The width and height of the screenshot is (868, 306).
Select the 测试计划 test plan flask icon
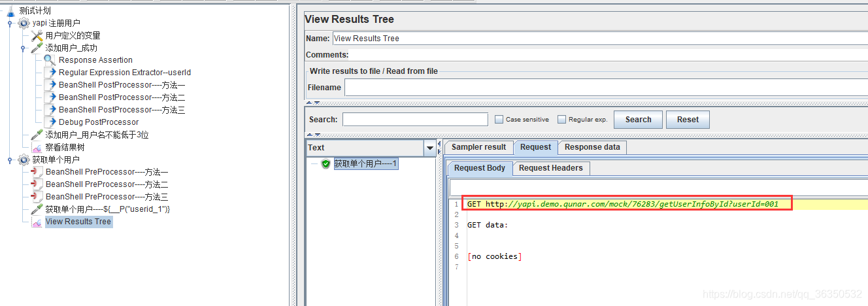tap(10, 10)
